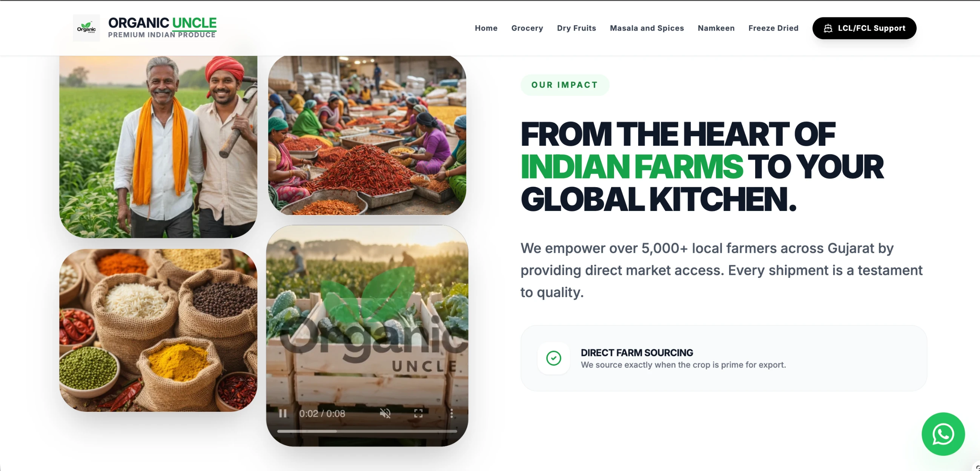Click the ORGANIC UNCLE brand title
This screenshot has height=471, width=980.
pyautogui.click(x=163, y=23)
